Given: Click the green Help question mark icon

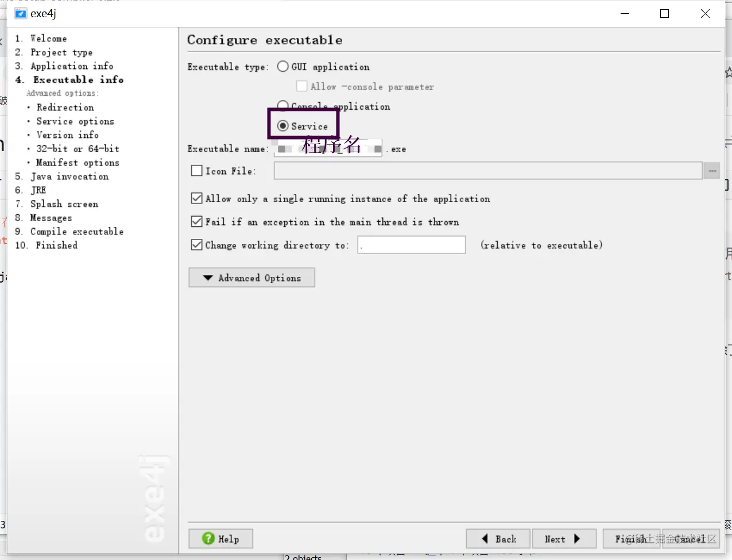Looking at the screenshot, I should point(208,538).
